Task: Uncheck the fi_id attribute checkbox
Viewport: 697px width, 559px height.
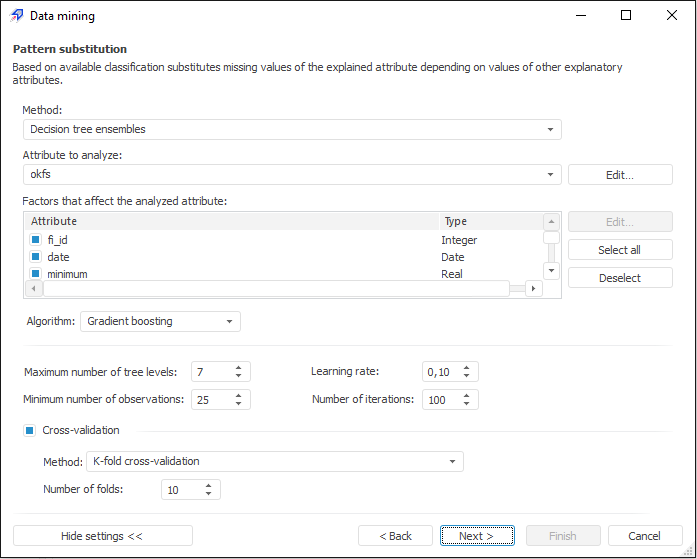Action: [x=35, y=240]
